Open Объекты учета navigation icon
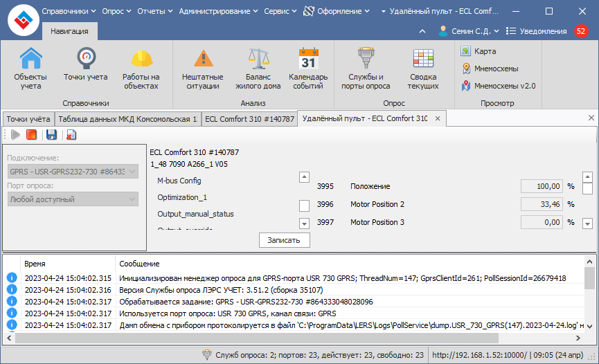Image resolution: width=599 pixels, height=364 pixels. coord(30,69)
